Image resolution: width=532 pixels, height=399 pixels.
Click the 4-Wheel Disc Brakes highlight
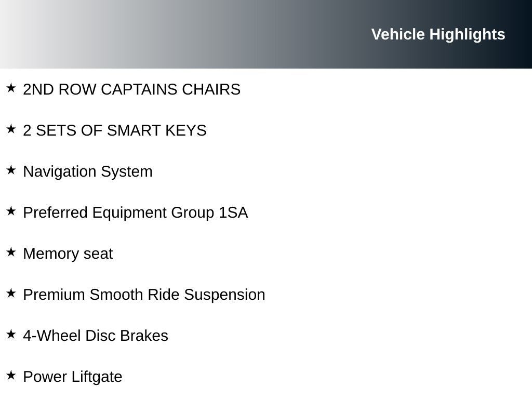pos(96,336)
